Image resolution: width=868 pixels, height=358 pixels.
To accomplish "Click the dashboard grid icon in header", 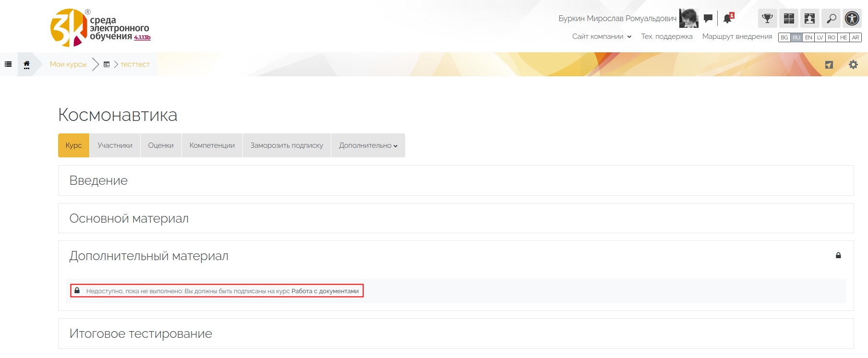I will pos(789,19).
